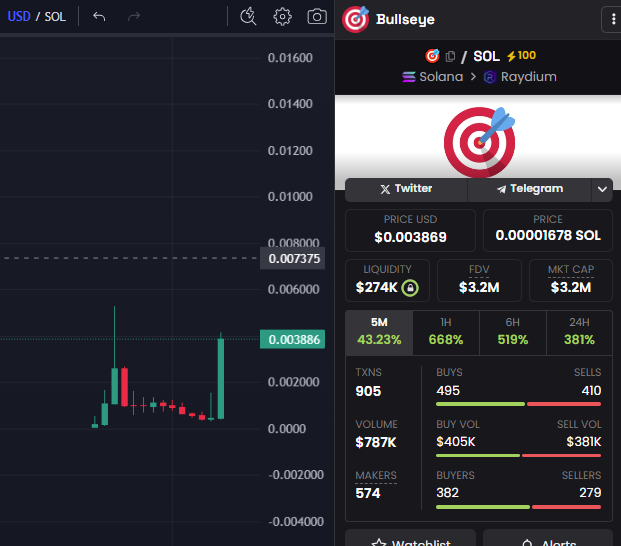The height and width of the screenshot is (546, 621).
Task: Click the SELL VOL $381K value
Action: point(584,441)
